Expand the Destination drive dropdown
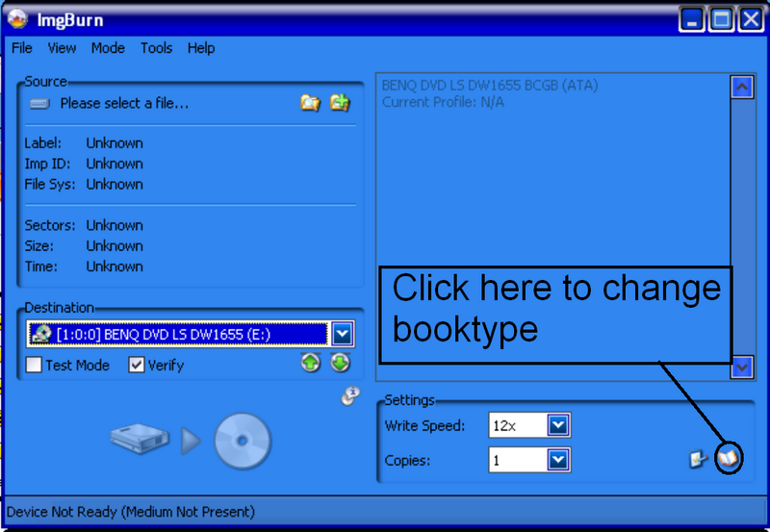 click(343, 335)
